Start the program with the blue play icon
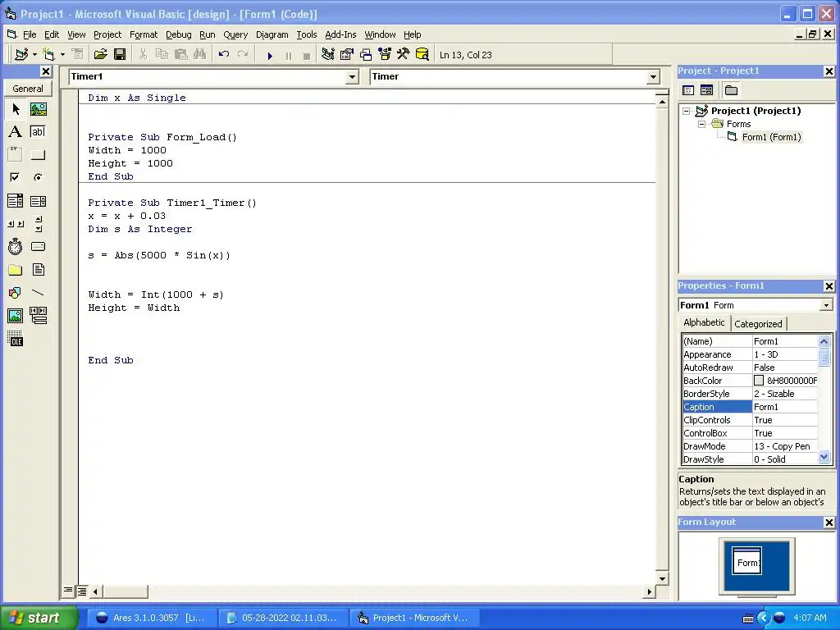The height and width of the screenshot is (630, 840). 270,55
